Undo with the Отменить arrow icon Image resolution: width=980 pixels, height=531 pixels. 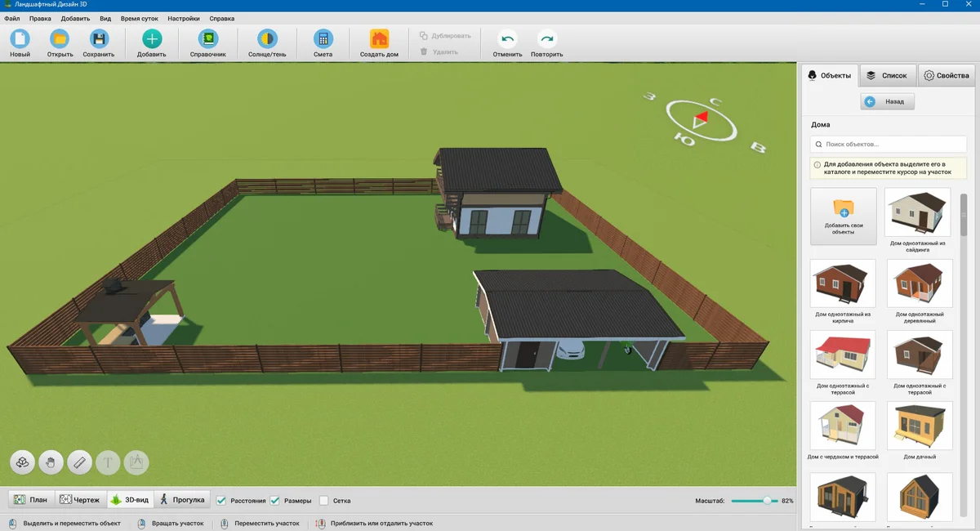tap(508, 38)
